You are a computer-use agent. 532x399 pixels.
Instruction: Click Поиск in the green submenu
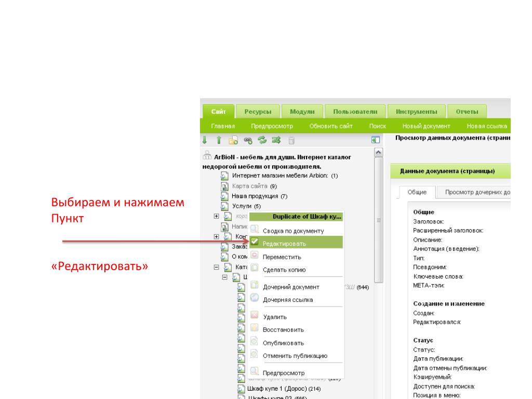pos(378,126)
